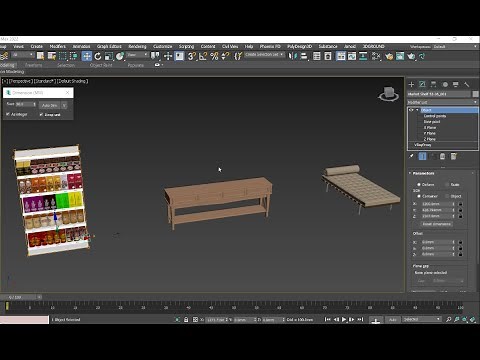Screen dimensions: 480x360
Task: Select the Move transform tool
Action: click(x=87, y=56)
